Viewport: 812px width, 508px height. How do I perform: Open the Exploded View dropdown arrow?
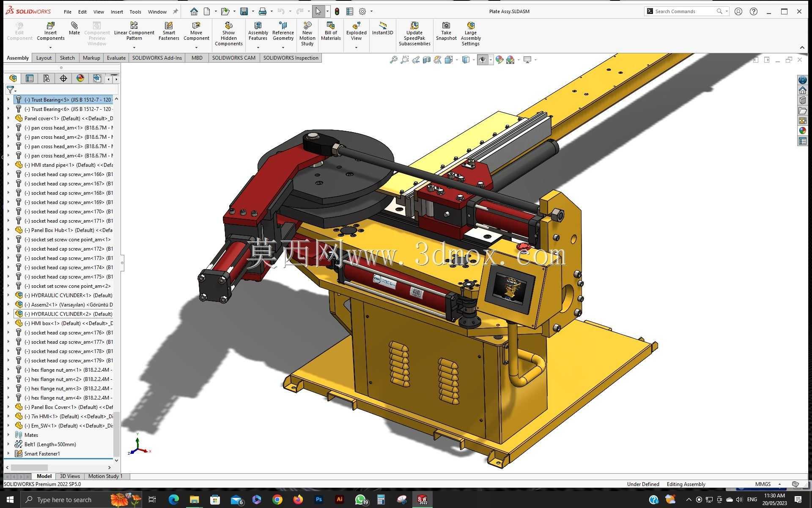tap(357, 47)
